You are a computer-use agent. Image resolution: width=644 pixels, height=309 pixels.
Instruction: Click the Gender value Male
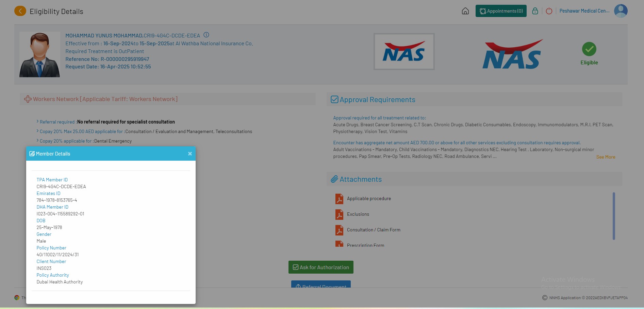41,241
